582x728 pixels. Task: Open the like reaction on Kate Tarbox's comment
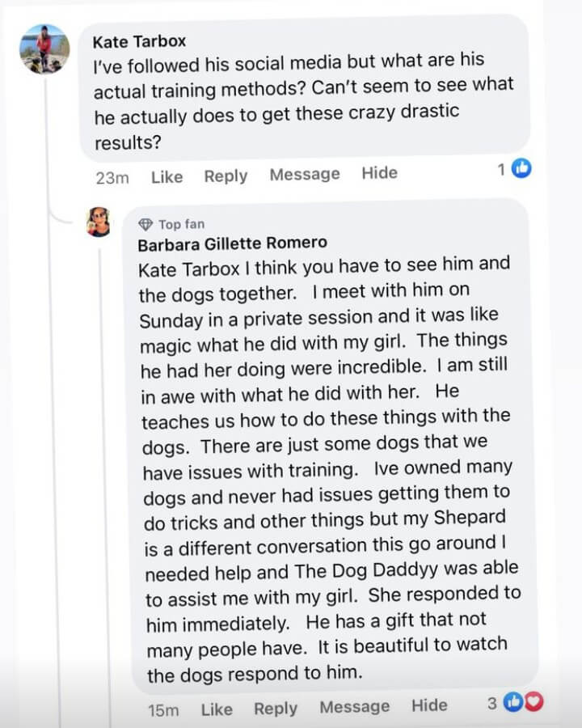coord(524,169)
